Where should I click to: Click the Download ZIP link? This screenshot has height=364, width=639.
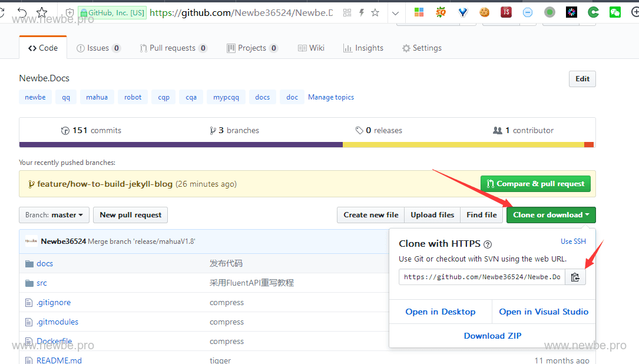point(492,336)
